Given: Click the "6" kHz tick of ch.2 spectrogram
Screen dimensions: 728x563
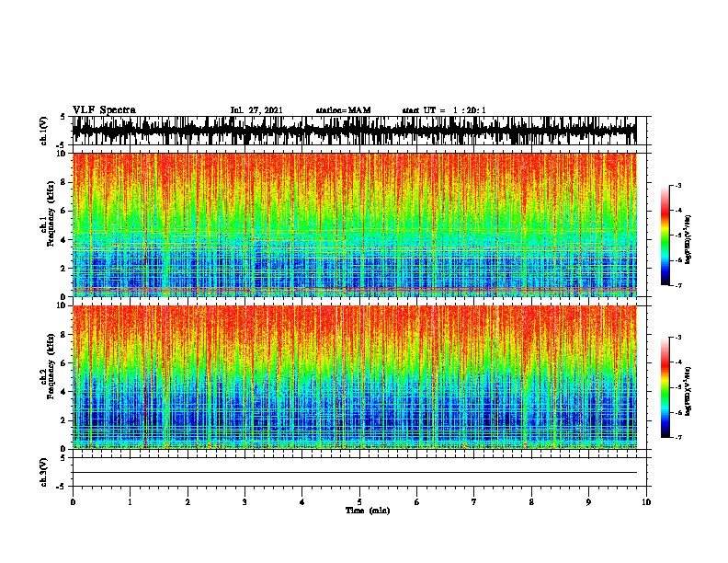Looking at the screenshot, I should pyautogui.click(x=64, y=363).
